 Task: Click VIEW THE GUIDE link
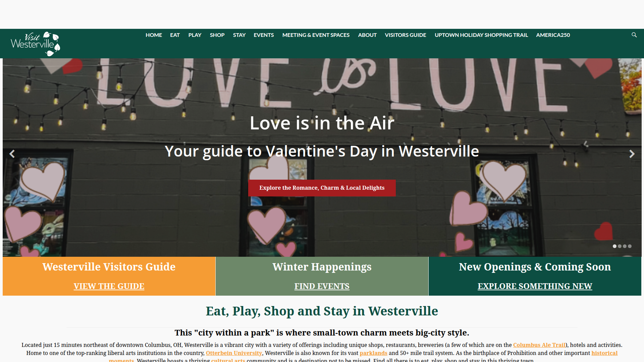pos(109,286)
